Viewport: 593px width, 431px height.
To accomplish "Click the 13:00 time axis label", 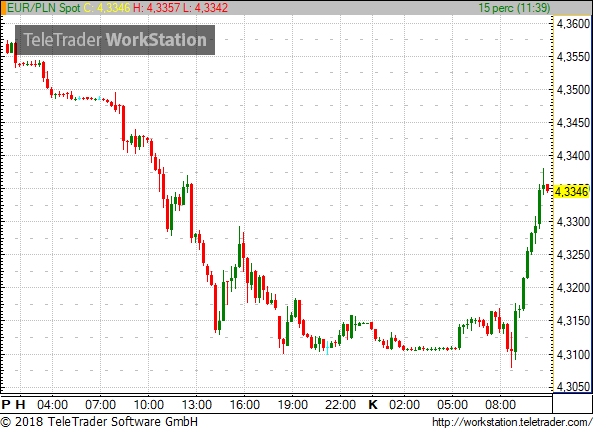I will coord(197,405).
